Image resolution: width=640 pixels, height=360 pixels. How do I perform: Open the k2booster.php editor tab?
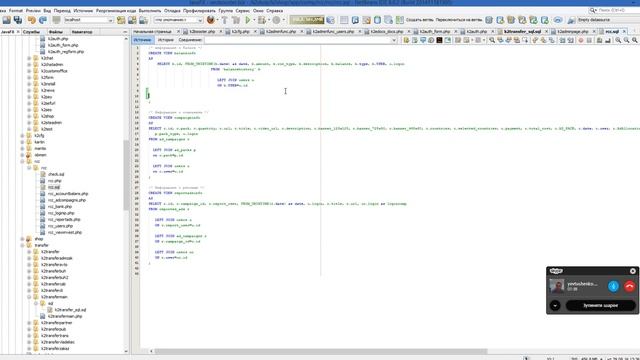[202, 31]
